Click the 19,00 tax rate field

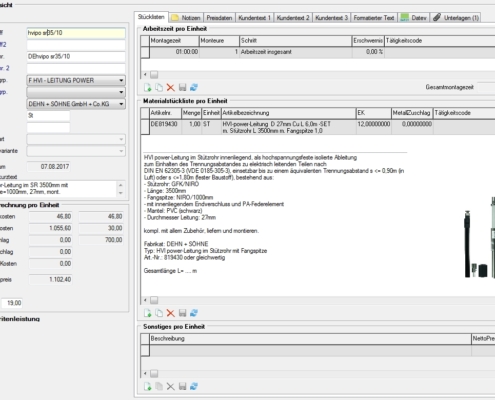pos(12,303)
